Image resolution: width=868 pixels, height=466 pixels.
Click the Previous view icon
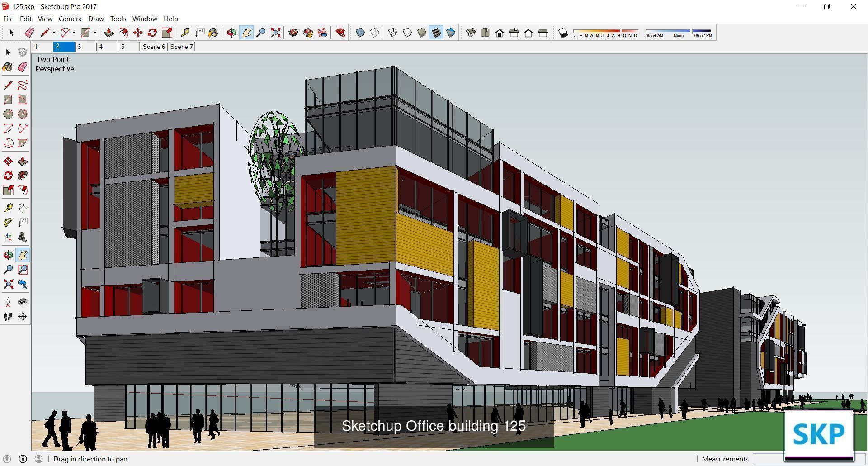[23, 284]
